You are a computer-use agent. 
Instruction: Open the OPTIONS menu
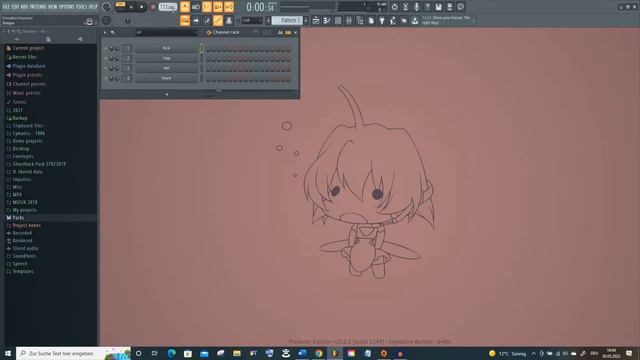pyautogui.click(x=67, y=7)
